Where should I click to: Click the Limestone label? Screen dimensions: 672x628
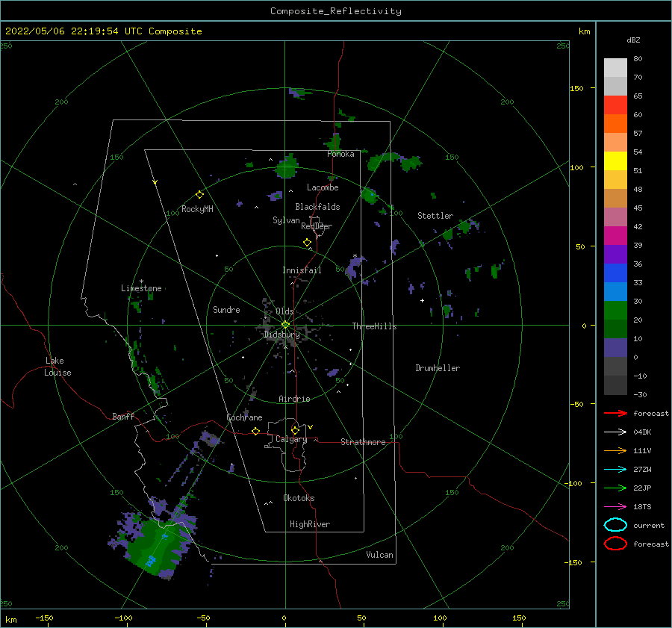pyautogui.click(x=141, y=288)
